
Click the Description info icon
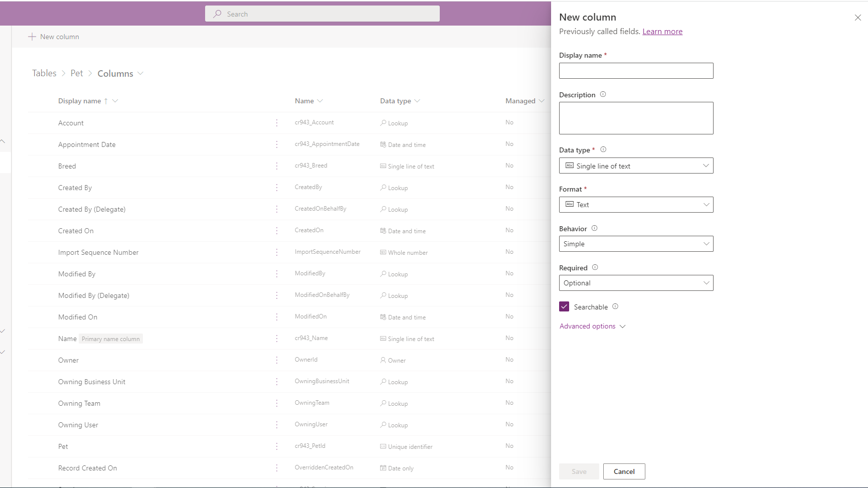pyautogui.click(x=603, y=94)
